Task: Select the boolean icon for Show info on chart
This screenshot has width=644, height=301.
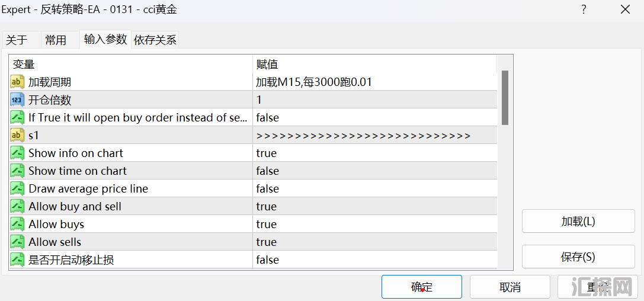Action: click(x=17, y=153)
